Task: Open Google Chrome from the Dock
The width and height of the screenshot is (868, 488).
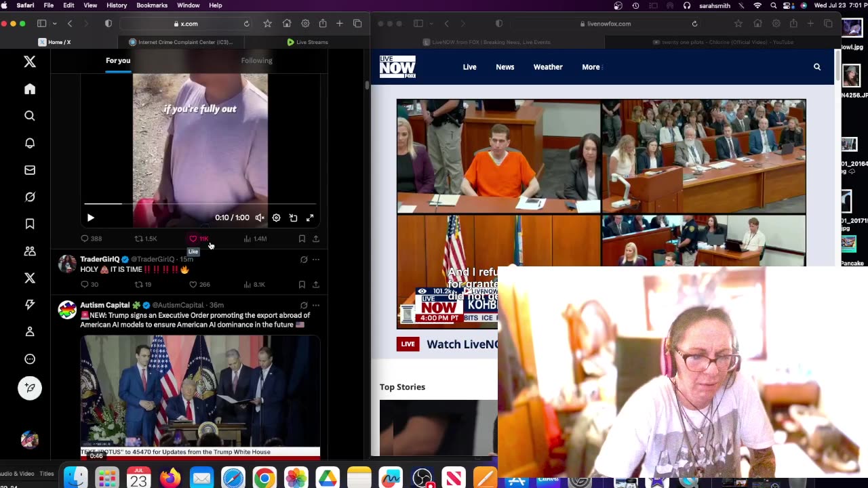Action: tap(264, 479)
